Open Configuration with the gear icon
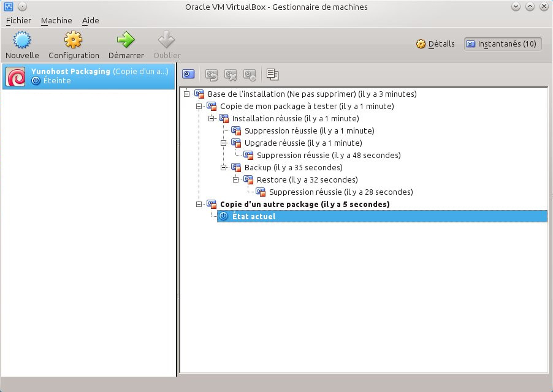The height and width of the screenshot is (392, 553). 74,41
